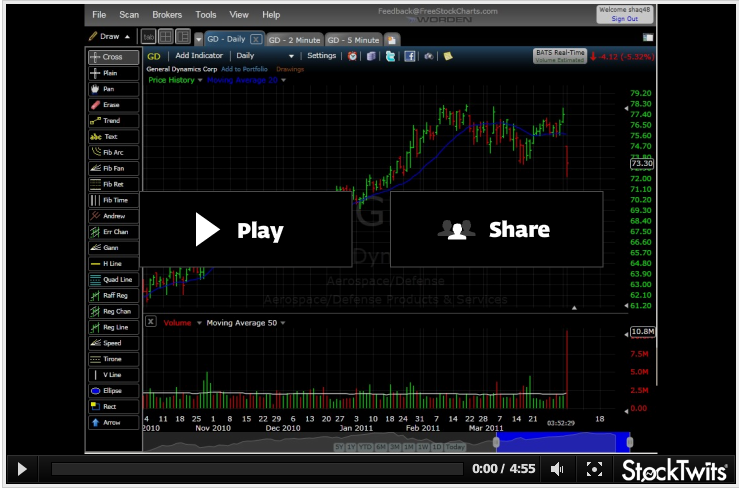The image size is (739, 488).
Task: Click the alarm clock alert icon
Action: 352,56
